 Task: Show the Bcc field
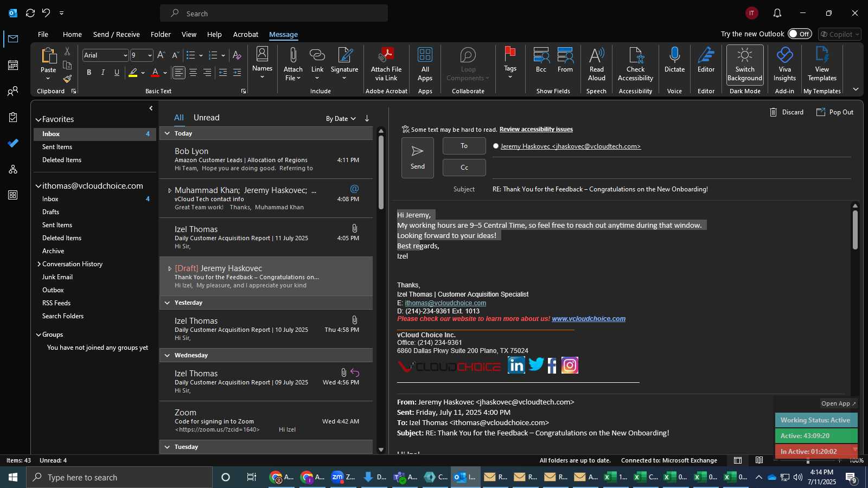pos(541,60)
